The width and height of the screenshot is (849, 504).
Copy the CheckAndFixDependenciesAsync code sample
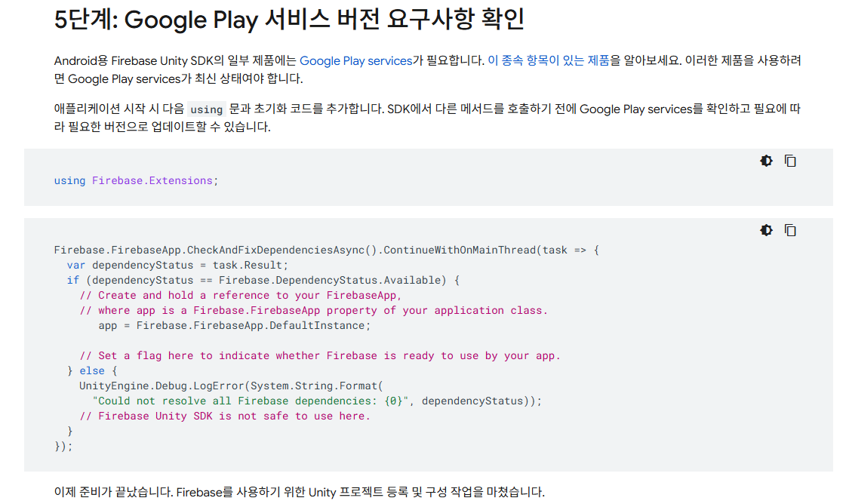pos(790,230)
